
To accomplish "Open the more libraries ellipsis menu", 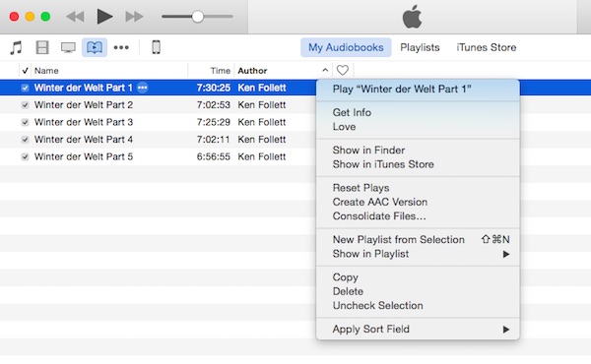I will point(121,47).
